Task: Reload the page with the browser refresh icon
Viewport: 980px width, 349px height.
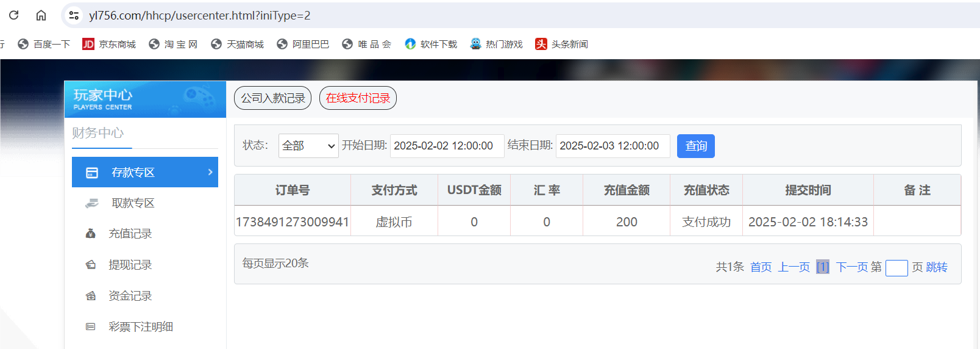Action: point(13,15)
